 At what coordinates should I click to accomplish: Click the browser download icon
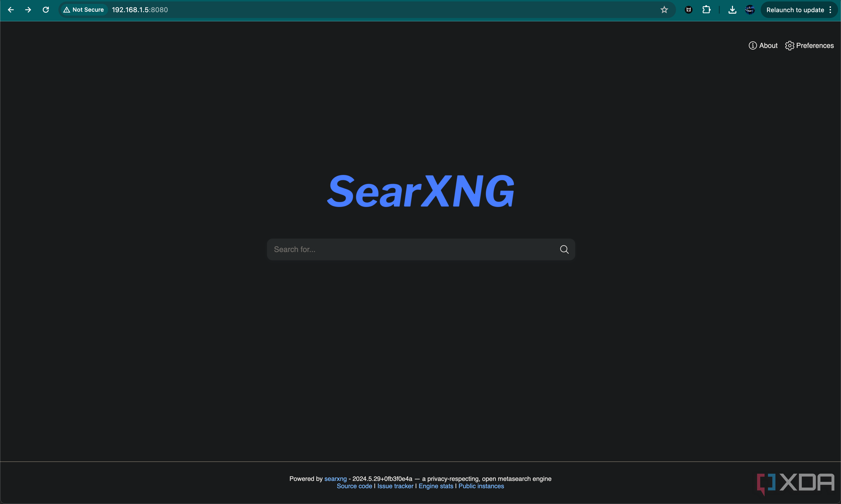coord(732,9)
